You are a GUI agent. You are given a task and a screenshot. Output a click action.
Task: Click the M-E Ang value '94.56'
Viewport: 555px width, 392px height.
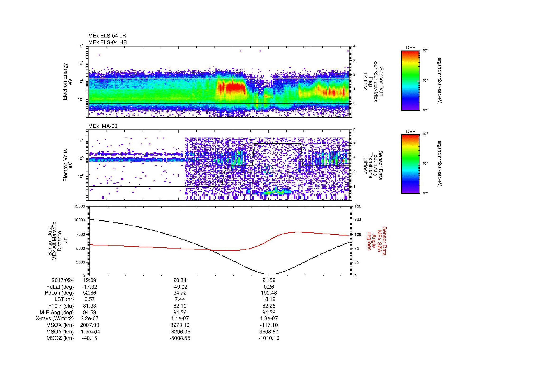coord(180,313)
